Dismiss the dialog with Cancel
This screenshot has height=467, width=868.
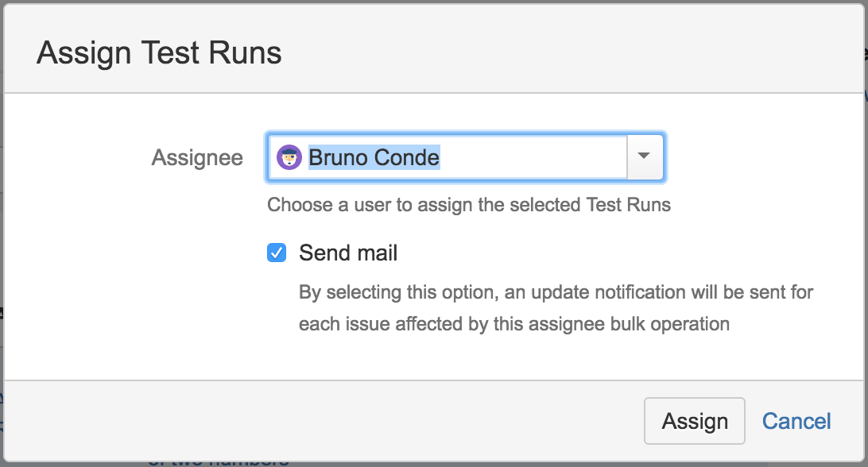click(796, 421)
